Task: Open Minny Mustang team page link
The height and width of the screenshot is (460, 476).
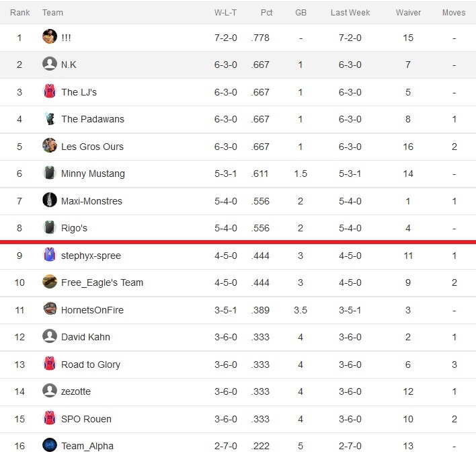Action: pyautogui.click(x=93, y=174)
